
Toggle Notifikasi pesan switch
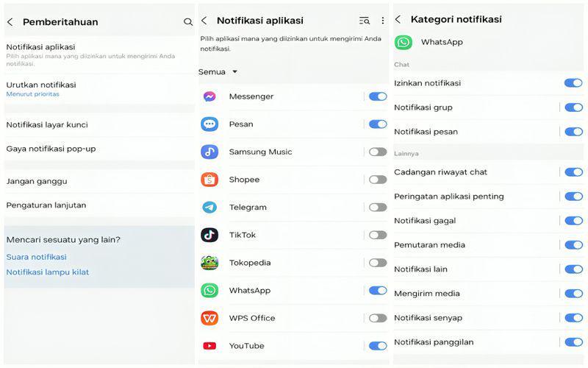click(x=573, y=132)
